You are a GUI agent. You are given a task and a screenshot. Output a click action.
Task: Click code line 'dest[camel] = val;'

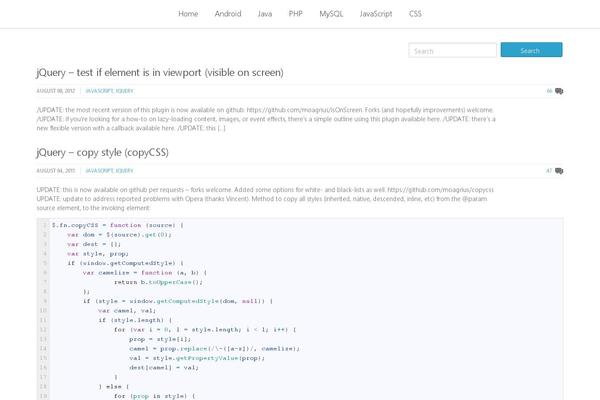(164, 367)
